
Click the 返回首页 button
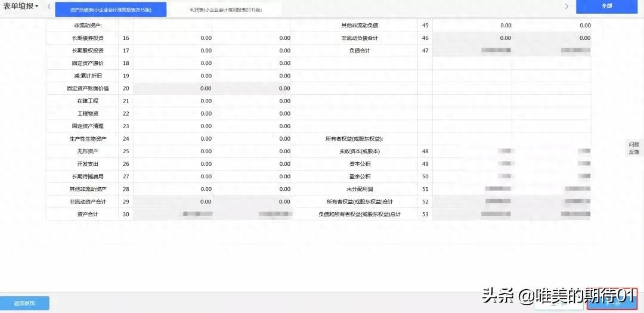coord(24,303)
